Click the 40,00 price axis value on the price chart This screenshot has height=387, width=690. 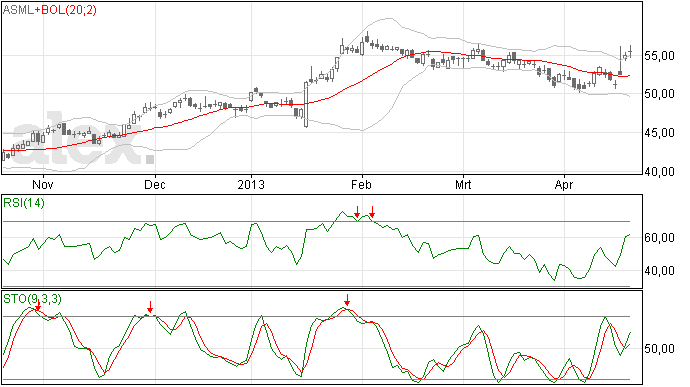pyautogui.click(x=659, y=172)
